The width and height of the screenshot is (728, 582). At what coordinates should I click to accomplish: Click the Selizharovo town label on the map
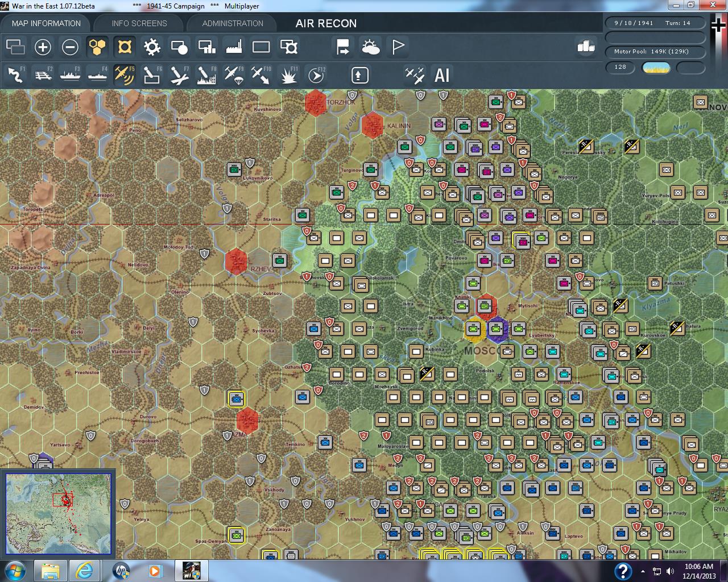coord(189,120)
